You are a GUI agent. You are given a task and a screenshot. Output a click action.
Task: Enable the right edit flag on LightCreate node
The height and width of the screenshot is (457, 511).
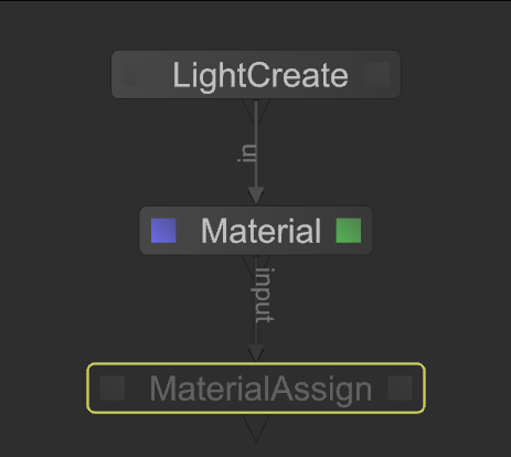point(377,74)
